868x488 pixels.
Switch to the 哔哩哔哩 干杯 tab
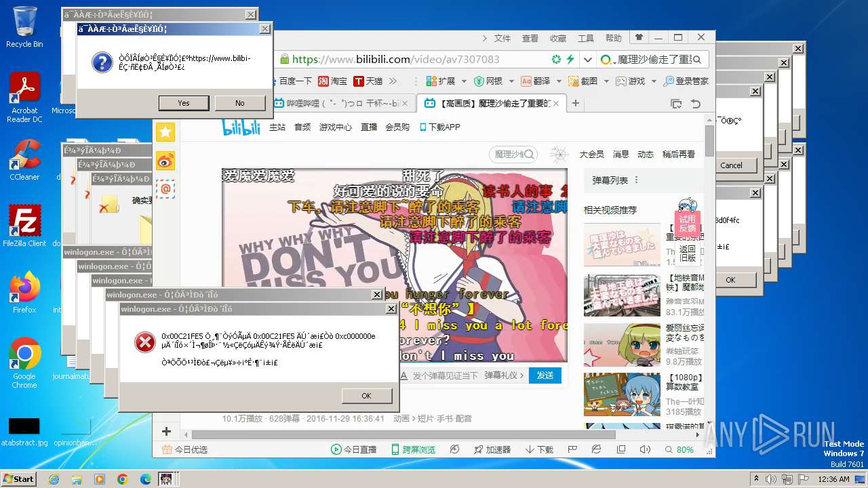click(x=341, y=104)
